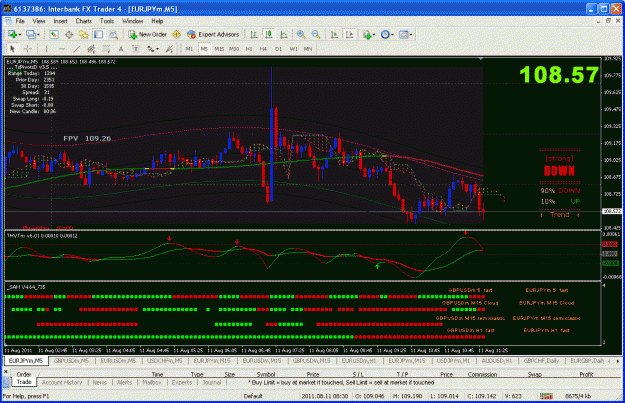
Task: Toggle the Navigator window star icon
Action: click(x=83, y=35)
